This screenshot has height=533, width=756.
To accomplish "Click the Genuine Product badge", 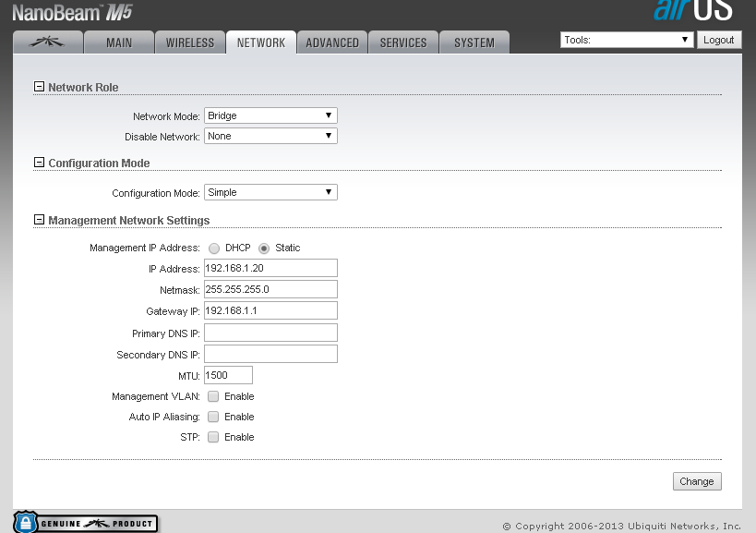I will pos(85,523).
